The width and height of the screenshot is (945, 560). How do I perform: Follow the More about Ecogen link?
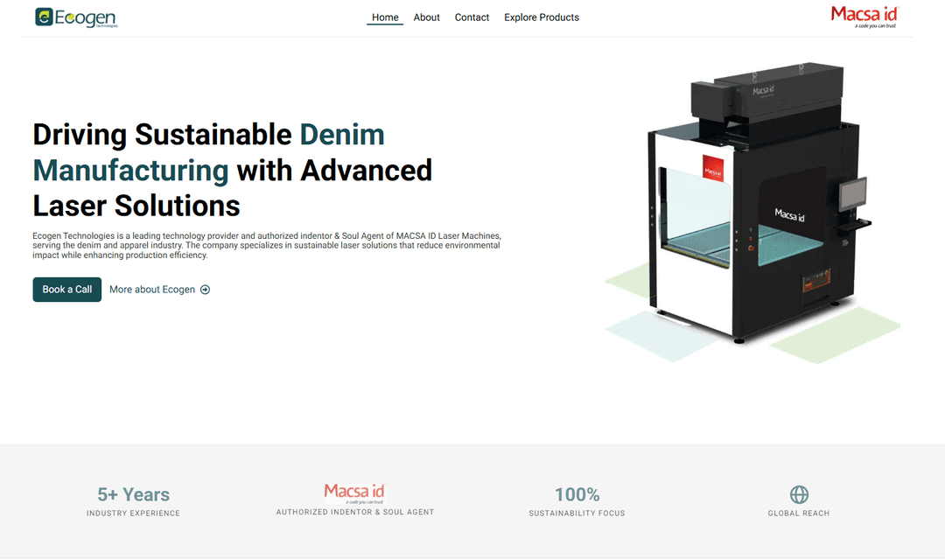(x=152, y=290)
